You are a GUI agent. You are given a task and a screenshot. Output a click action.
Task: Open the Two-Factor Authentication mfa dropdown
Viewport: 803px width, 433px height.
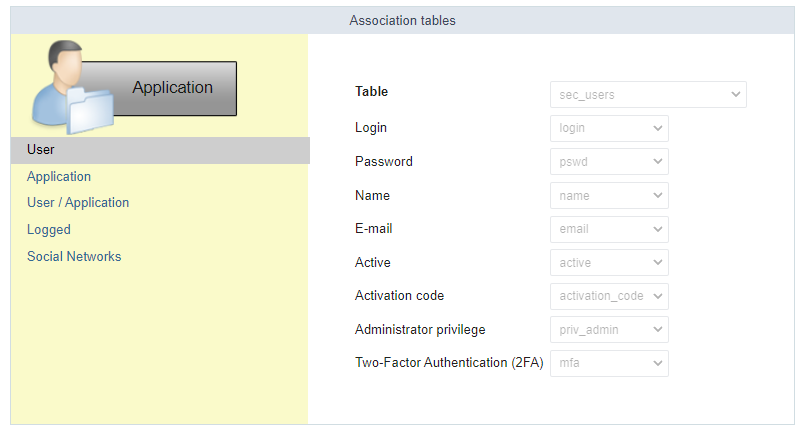(608, 363)
